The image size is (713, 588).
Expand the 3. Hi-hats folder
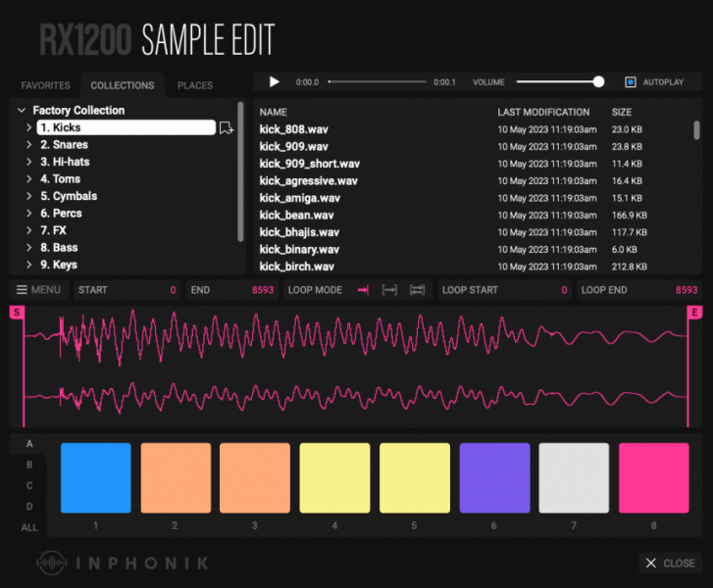[x=29, y=162]
